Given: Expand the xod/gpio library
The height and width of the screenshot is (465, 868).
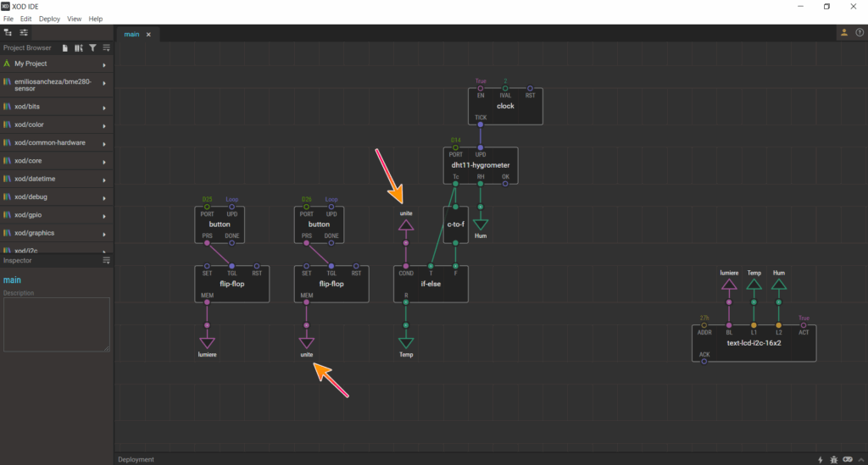Looking at the screenshot, I should coord(104,216).
